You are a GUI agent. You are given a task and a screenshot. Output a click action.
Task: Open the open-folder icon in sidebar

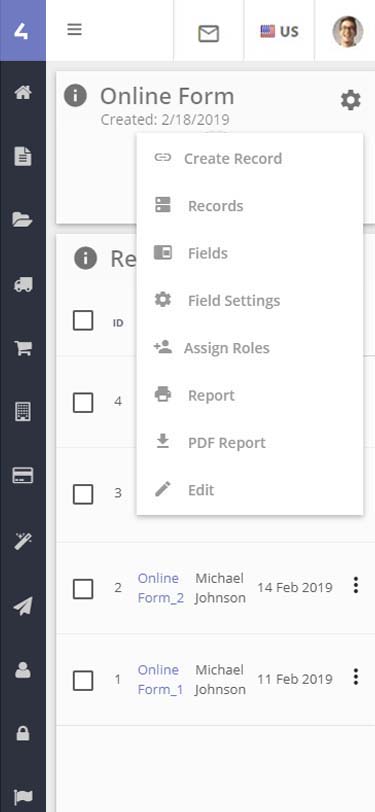23,220
